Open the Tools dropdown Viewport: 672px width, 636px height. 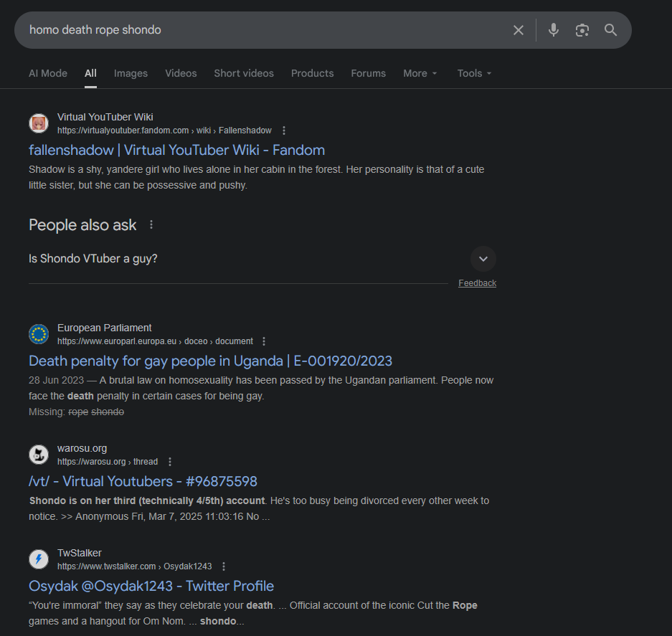tap(474, 73)
